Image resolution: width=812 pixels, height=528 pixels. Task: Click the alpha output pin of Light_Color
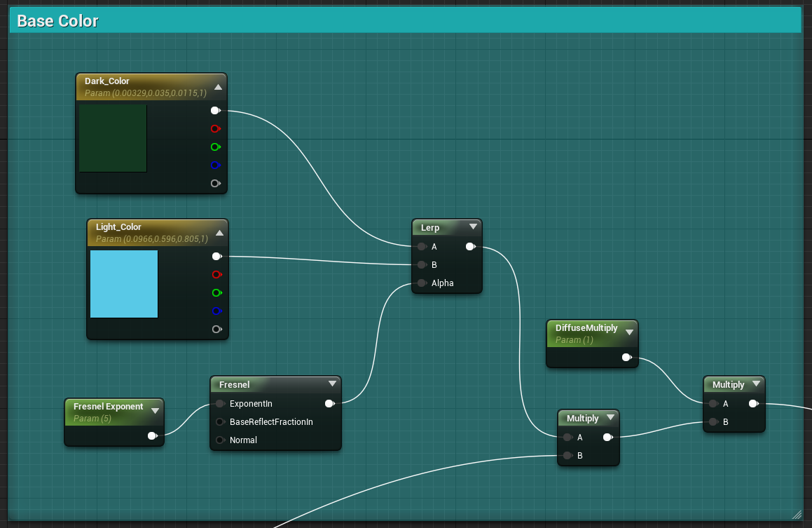tap(216, 329)
